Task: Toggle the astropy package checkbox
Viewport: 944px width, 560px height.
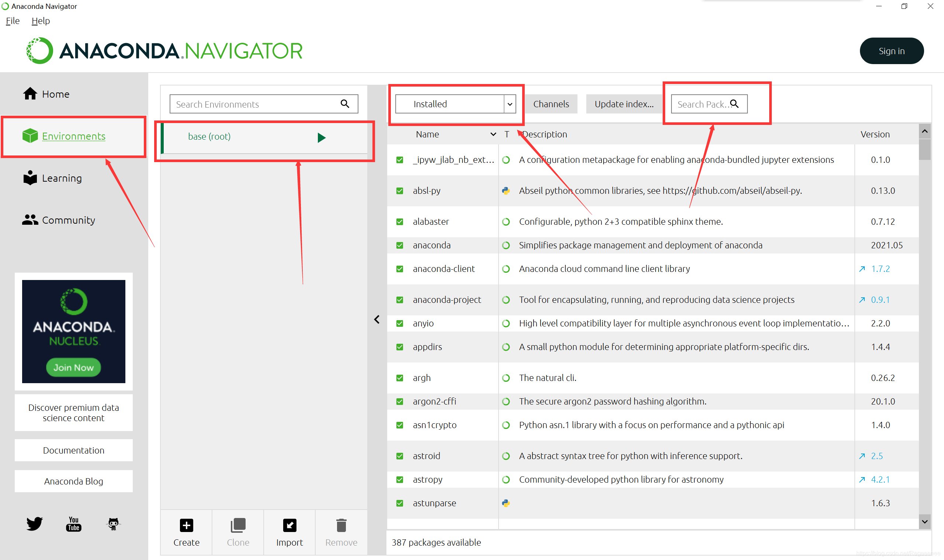Action: pyautogui.click(x=399, y=480)
